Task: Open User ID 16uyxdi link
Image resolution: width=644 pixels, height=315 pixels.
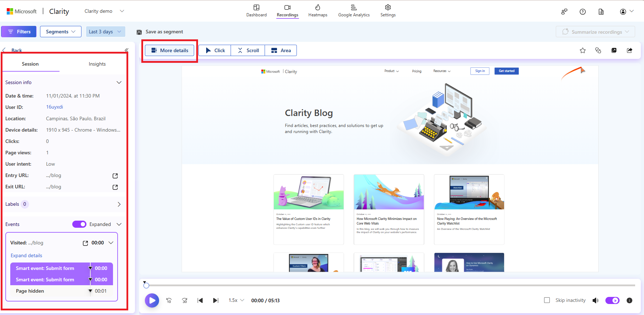Action: tap(55, 107)
